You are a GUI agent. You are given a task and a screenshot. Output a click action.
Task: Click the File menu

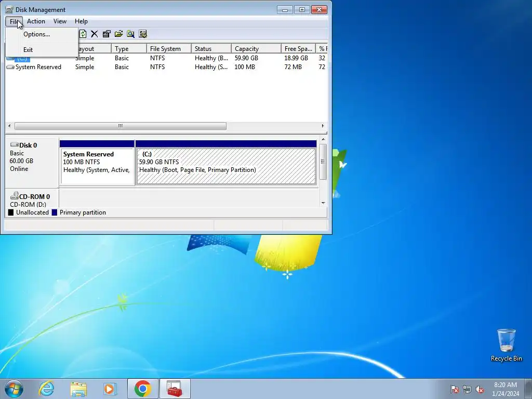click(x=14, y=21)
